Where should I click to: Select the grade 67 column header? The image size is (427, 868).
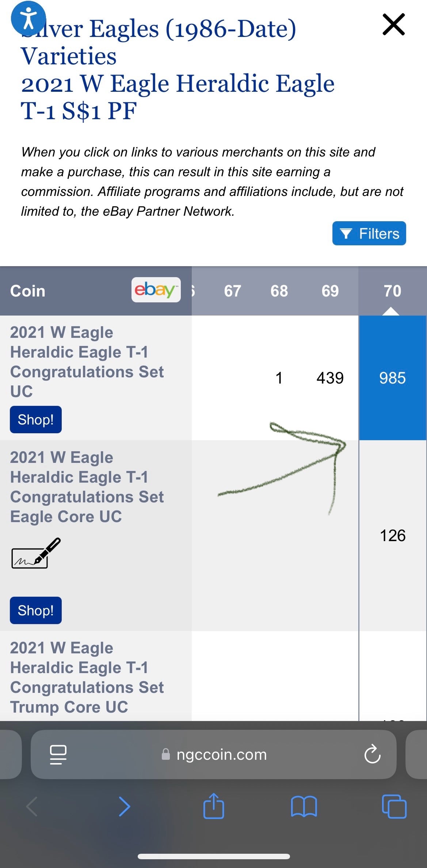(232, 291)
